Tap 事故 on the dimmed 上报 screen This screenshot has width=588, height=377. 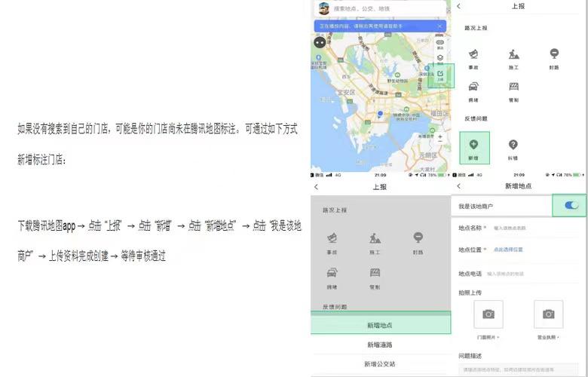pyautogui.click(x=332, y=244)
